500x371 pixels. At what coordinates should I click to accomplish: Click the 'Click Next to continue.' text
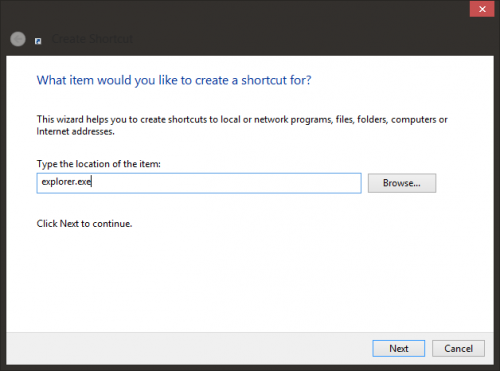[84, 224]
